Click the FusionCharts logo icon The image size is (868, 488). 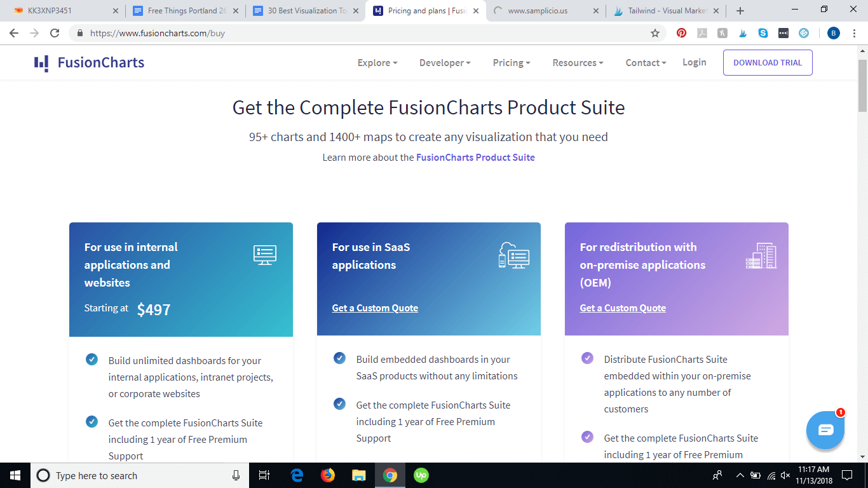tap(41, 62)
